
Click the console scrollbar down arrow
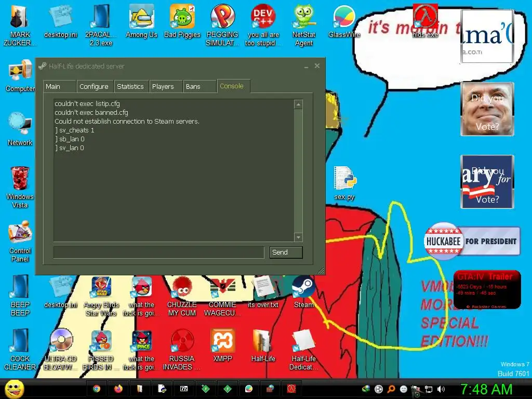[298, 237]
